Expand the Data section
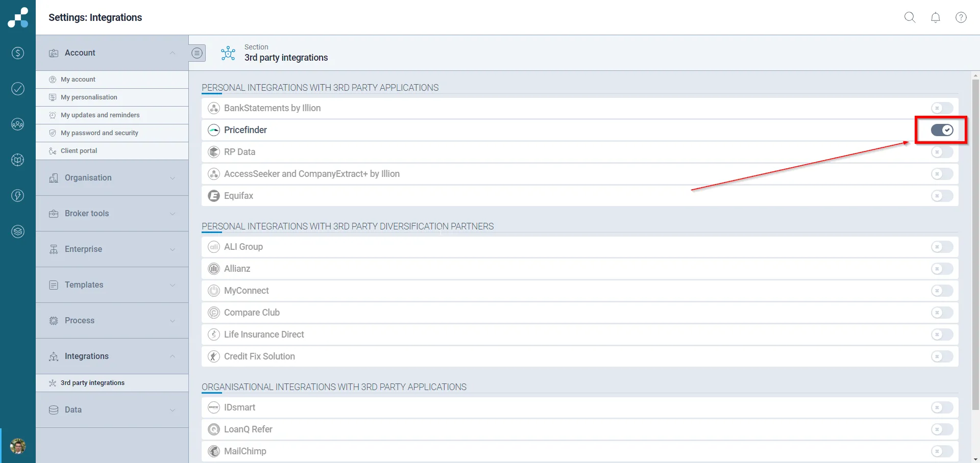This screenshot has width=980, height=463. coord(112,410)
